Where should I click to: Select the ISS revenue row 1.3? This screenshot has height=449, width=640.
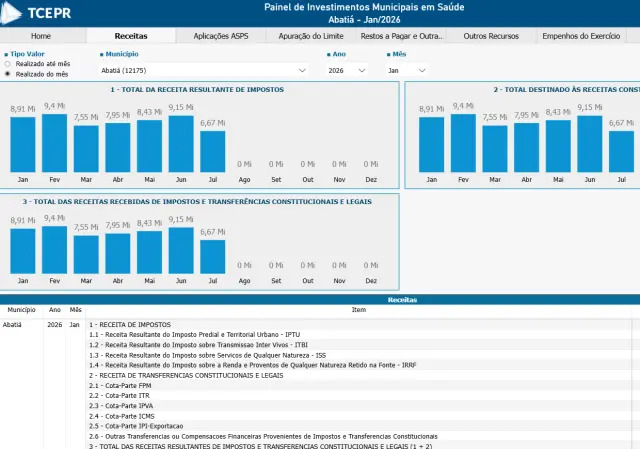[359, 355]
